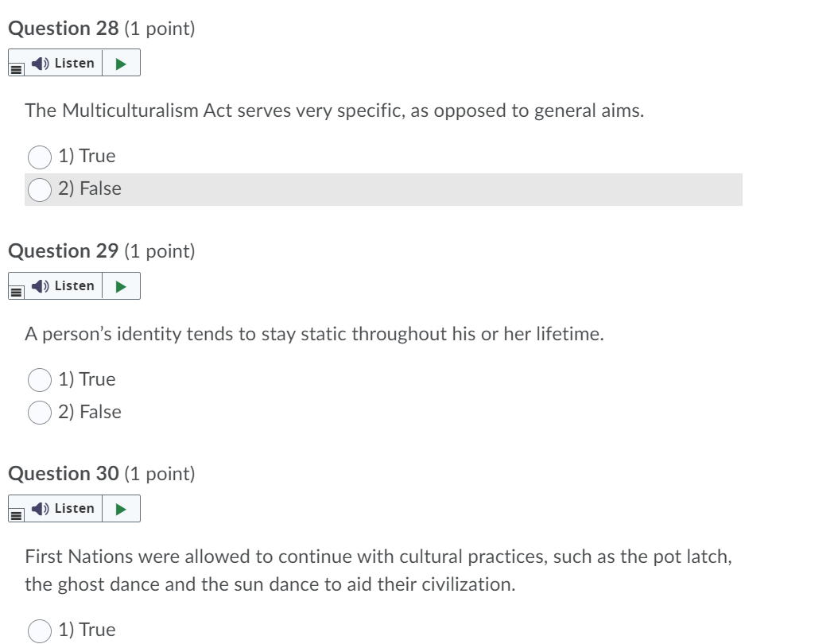The height and width of the screenshot is (644, 838).
Task: Select True for Question 28
Action: (x=39, y=157)
